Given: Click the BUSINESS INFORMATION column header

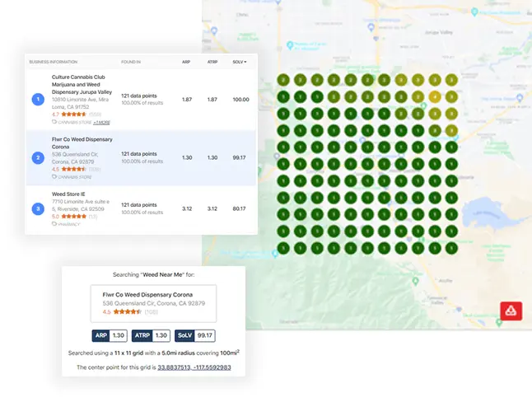Looking at the screenshot, I should click(54, 62).
